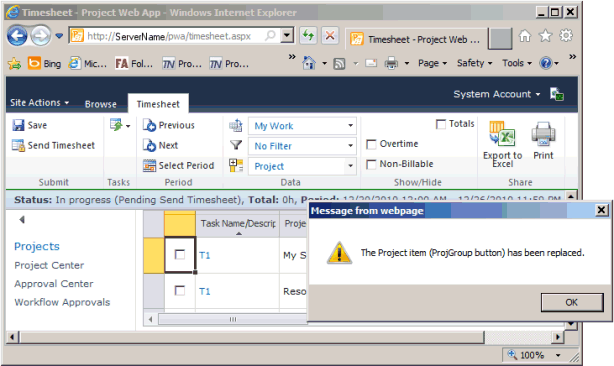Viewport: 614px width, 366px height.
Task: Select the Timesheet ribbon tab
Action: (158, 104)
